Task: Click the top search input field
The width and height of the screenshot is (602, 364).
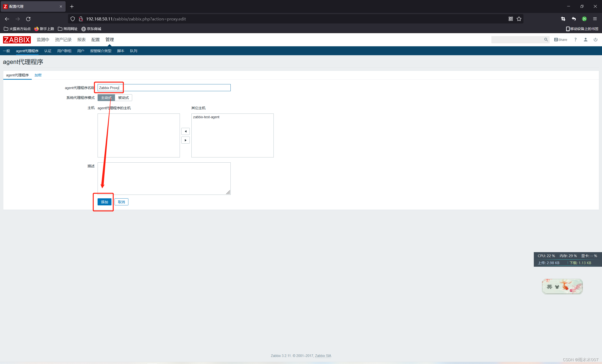Action: (518, 39)
